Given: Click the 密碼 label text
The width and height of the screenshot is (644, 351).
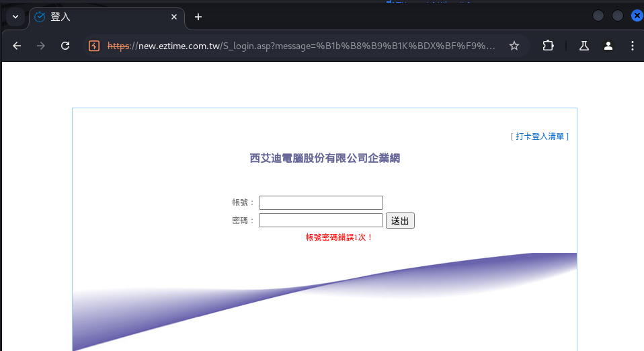Looking at the screenshot, I should [x=243, y=221].
